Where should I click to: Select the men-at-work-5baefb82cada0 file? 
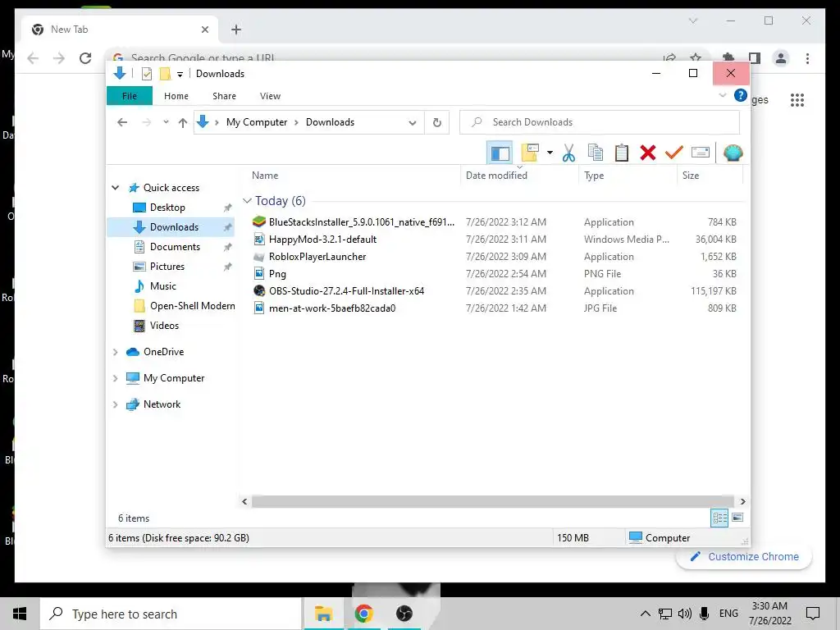click(x=332, y=308)
